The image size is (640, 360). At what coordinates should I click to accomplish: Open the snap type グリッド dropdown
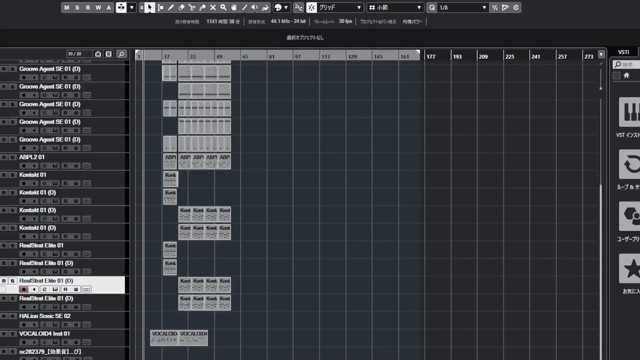click(x=340, y=7)
